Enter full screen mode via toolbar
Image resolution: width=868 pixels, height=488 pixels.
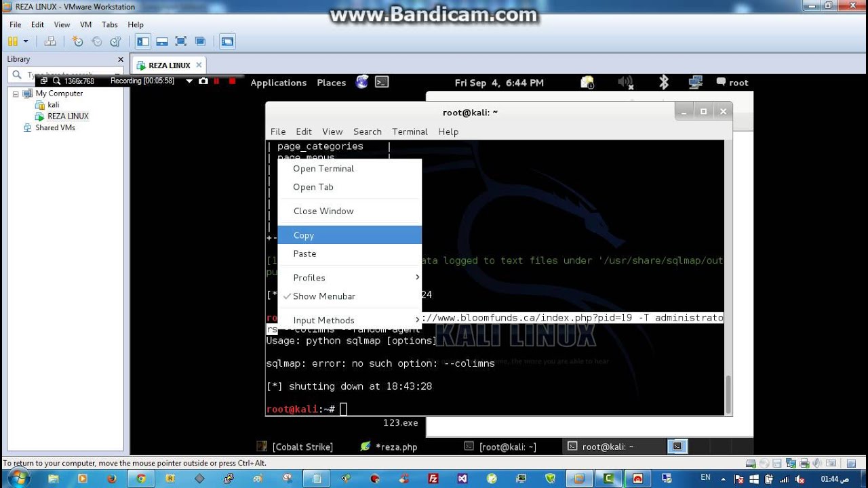click(180, 41)
